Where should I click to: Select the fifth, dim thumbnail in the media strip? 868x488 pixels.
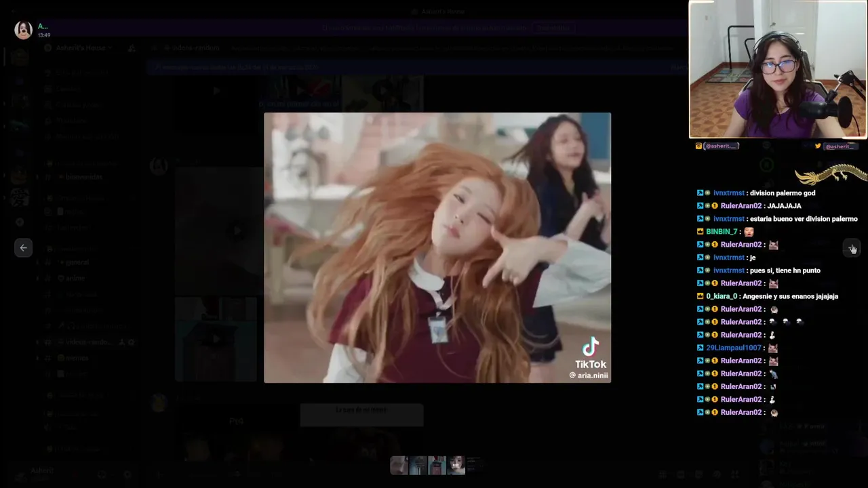(475, 465)
